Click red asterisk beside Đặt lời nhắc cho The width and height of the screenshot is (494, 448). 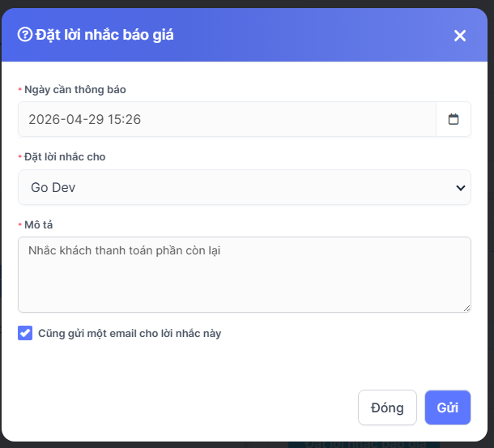tap(19, 157)
